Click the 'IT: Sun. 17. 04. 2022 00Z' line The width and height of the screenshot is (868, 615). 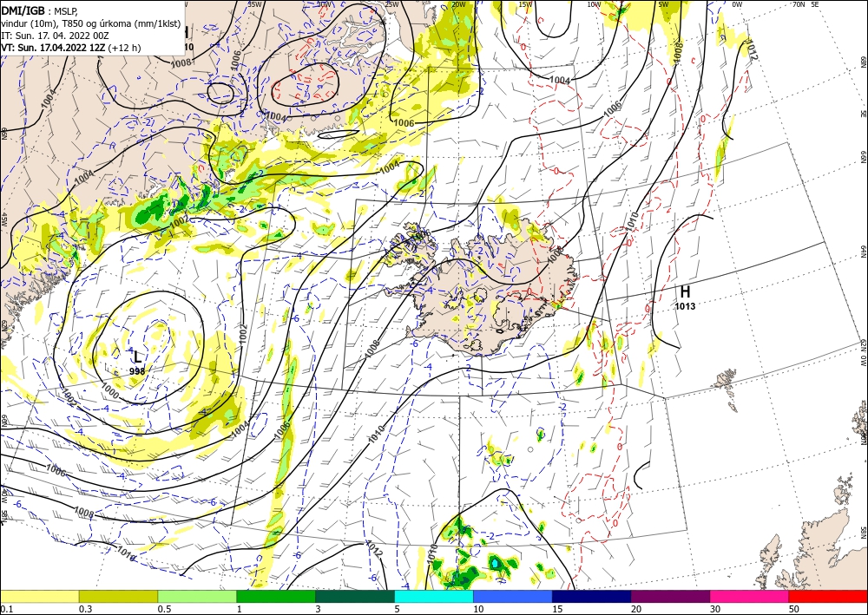pos(55,36)
